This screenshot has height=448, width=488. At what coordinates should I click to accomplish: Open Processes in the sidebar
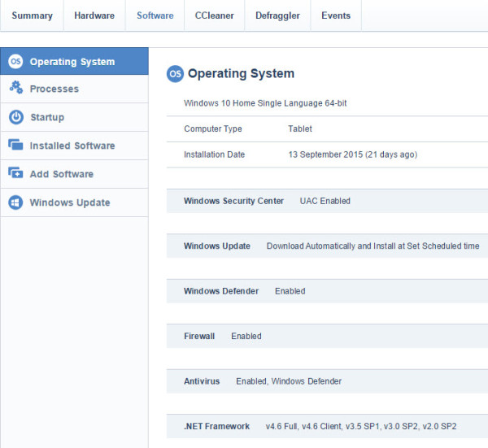click(x=54, y=89)
